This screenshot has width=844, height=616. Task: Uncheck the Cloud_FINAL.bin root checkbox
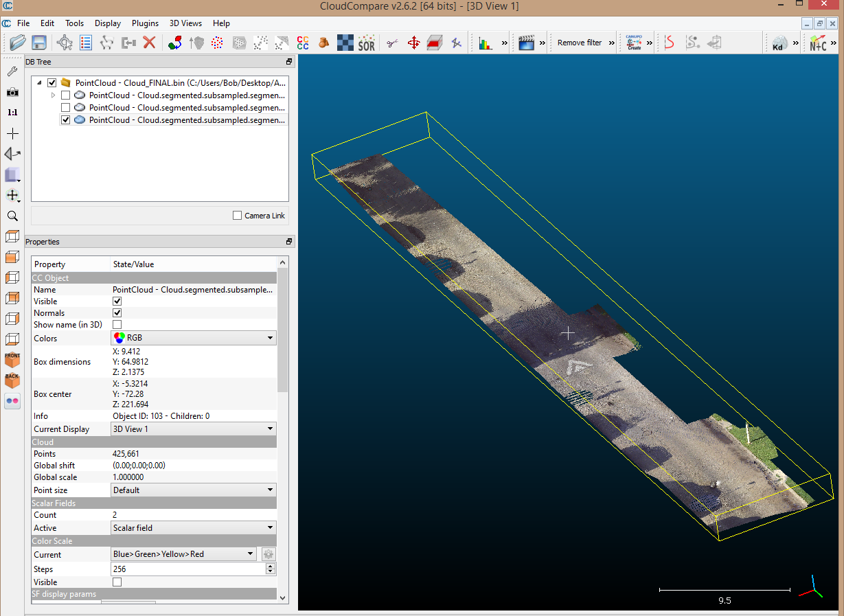[52, 82]
